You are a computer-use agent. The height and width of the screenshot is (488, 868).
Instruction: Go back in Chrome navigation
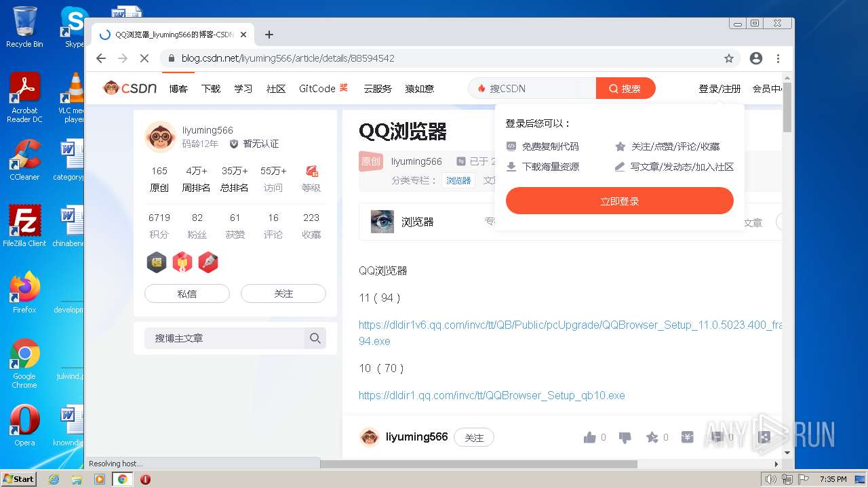pos(101,58)
